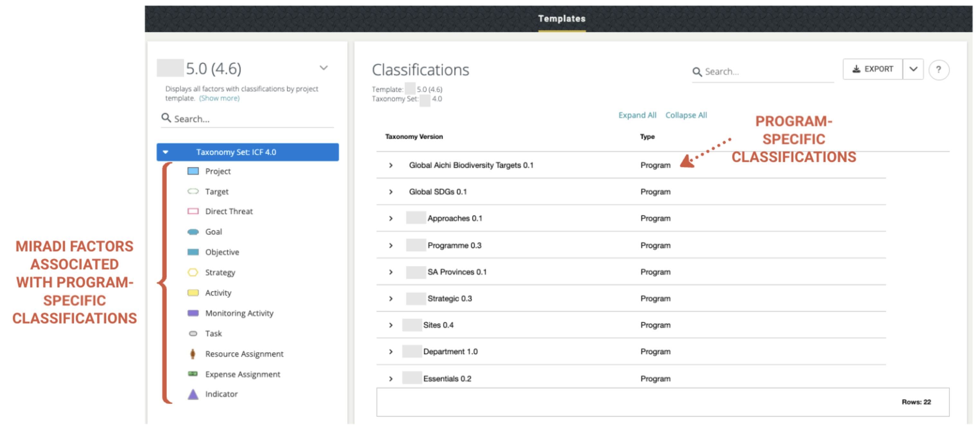The height and width of the screenshot is (434, 980).
Task: Expand Global Aichi Biodiversity Targets row
Action: pos(391,165)
